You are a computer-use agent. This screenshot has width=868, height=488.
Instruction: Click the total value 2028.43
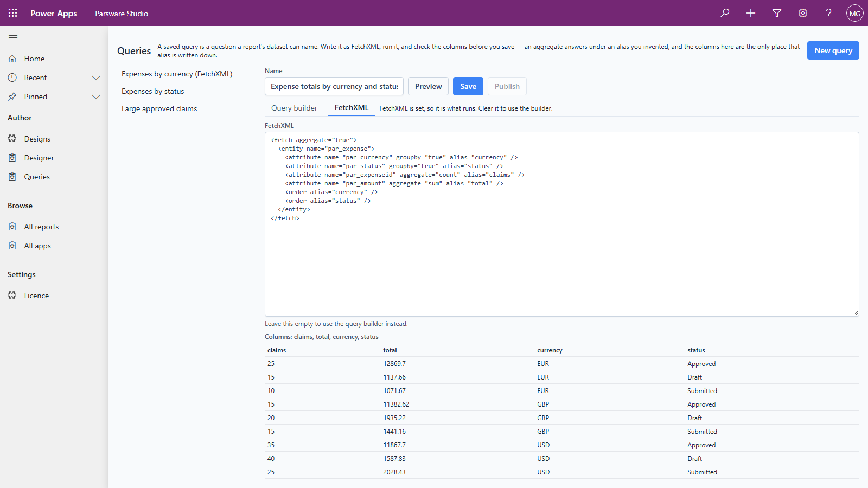point(394,472)
